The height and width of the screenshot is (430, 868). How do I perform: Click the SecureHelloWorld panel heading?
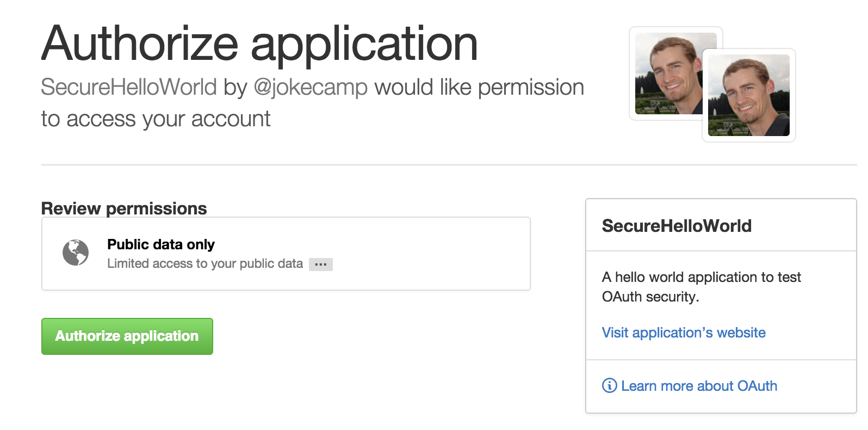[676, 226]
